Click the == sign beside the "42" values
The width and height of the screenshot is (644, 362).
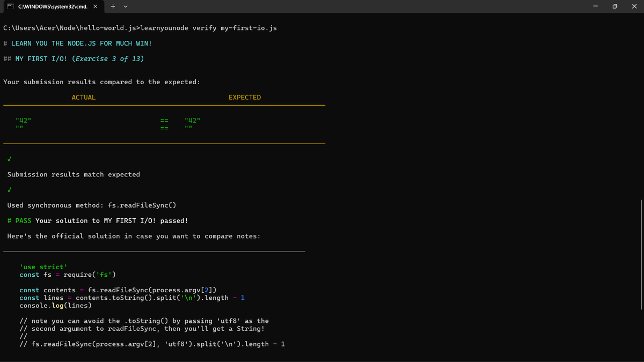pyautogui.click(x=165, y=120)
